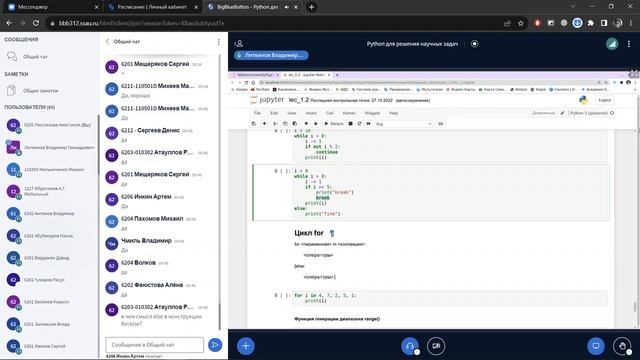Viewport: 640px width, 360px height.
Task: Select the BigBlueButton - Python browser tab
Action: click(x=247, y=7)
